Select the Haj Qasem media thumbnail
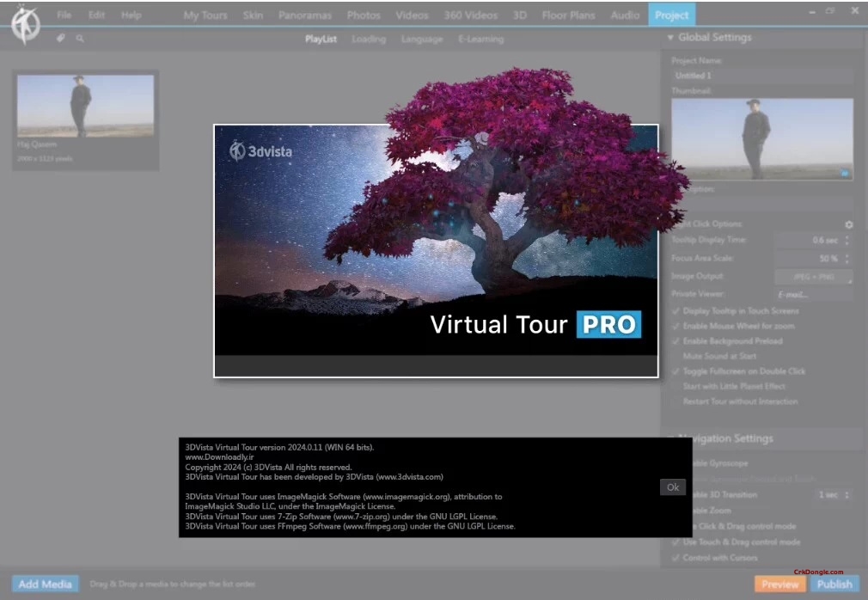The width and height of the screenshot is (868, 600). click(85, 105)
